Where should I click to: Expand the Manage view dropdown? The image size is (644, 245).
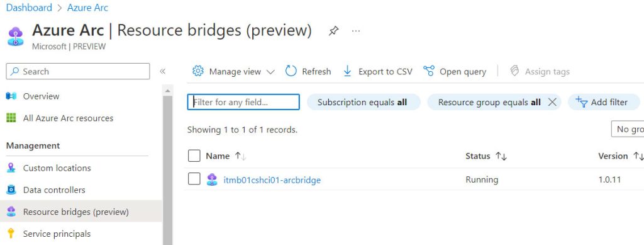tap(270, 72)
